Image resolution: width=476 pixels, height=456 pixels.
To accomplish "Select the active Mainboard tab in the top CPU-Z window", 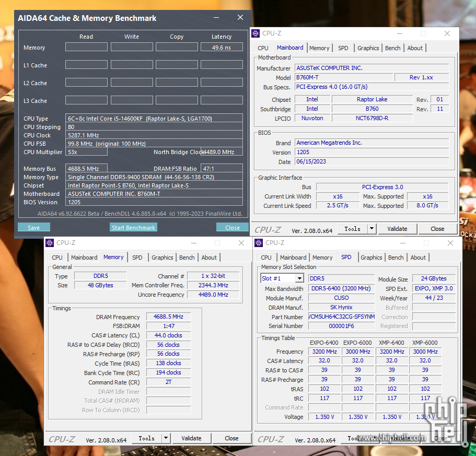I will (290, 48).
